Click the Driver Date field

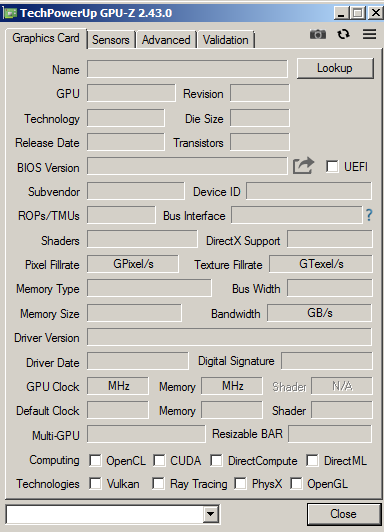coord(138,361)
